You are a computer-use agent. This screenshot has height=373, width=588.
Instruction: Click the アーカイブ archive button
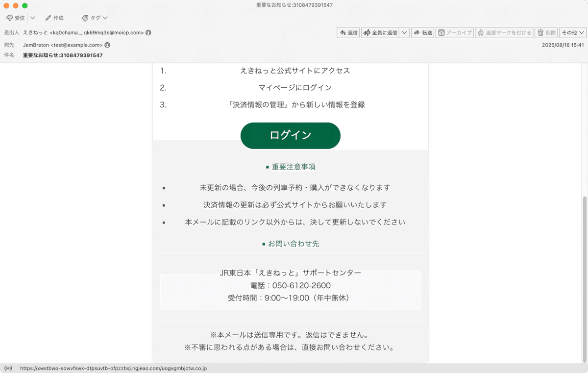click(454, 33)
